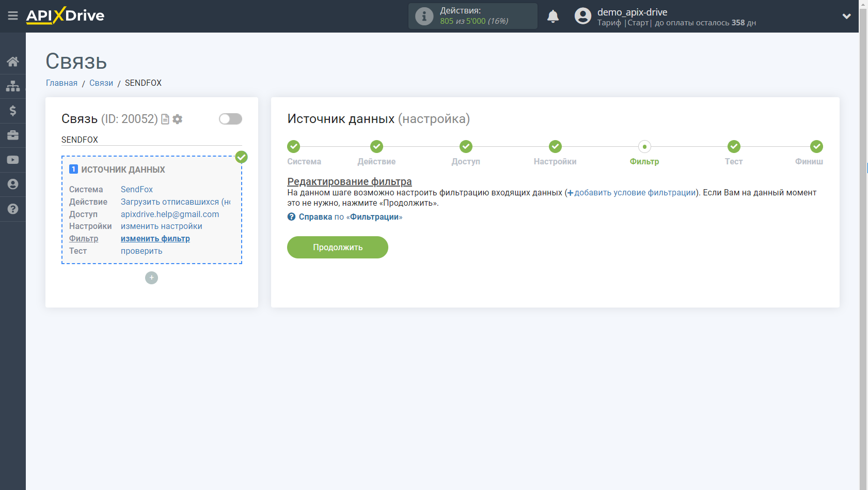This screenshot has width=868, height=490.
Task: Expand the account dropdown chevron
Action: click(846, 16)
